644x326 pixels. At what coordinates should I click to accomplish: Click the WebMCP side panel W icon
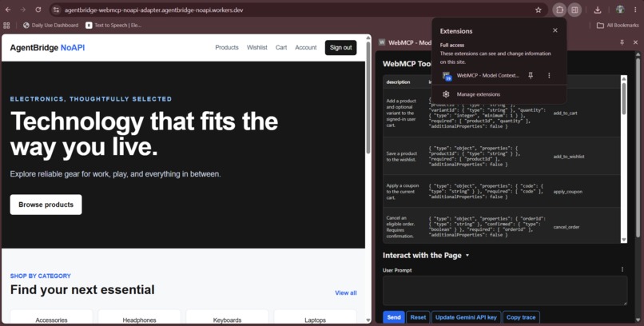[382, 42]
